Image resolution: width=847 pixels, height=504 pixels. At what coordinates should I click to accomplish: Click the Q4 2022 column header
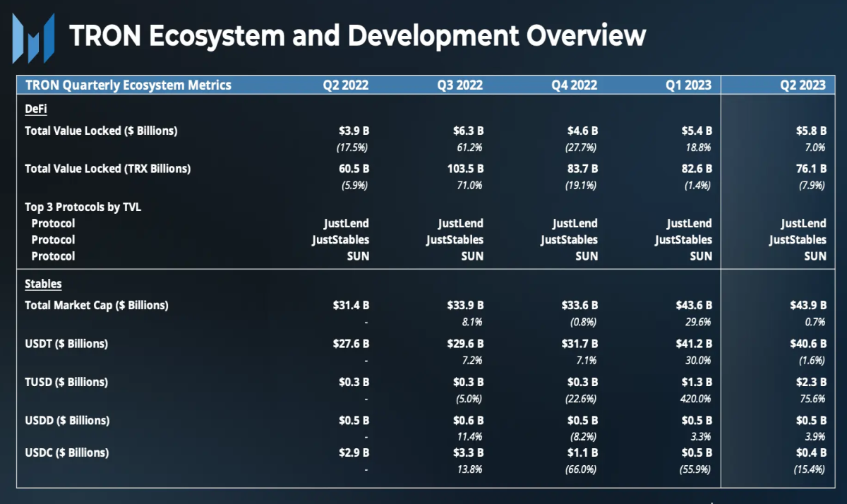[x=575, y=85]
